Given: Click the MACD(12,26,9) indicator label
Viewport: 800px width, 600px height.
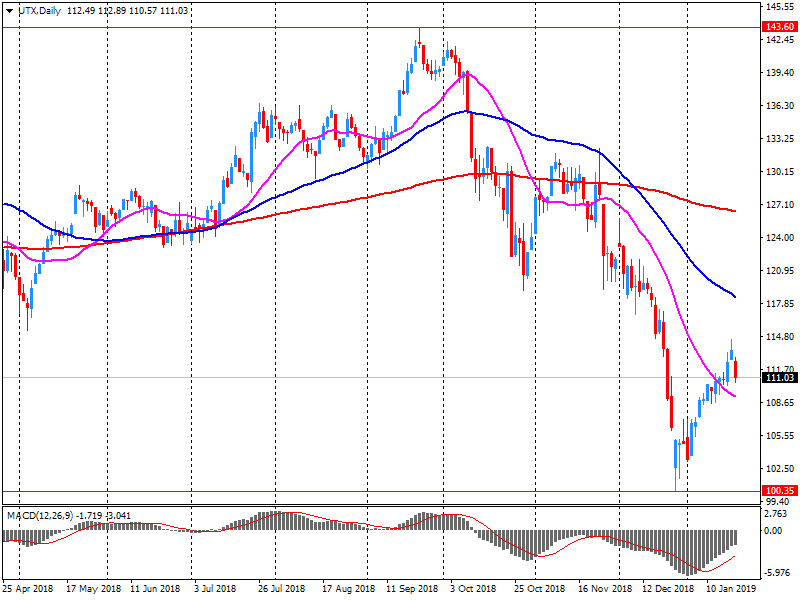Looking at the screenshot, I should (39, 516).
